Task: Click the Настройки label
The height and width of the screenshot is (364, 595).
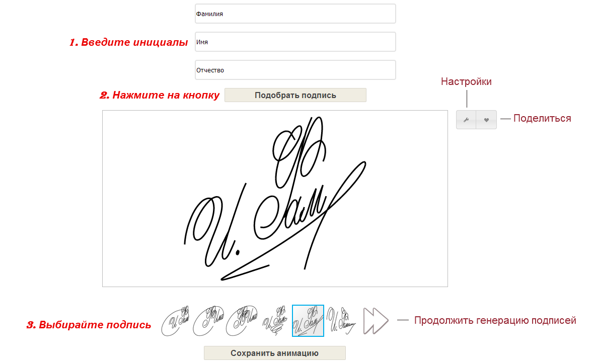Action: click(x=466, y=81)
